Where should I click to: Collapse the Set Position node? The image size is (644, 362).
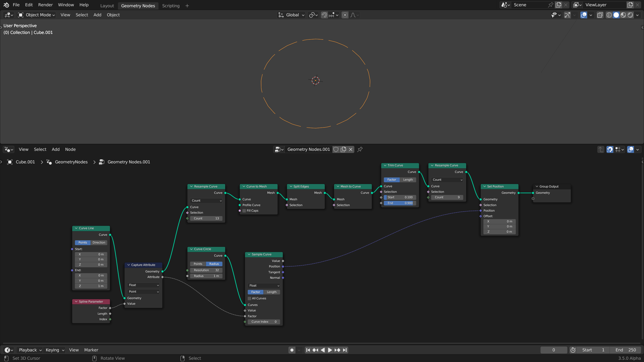click(x=485, y=187)
